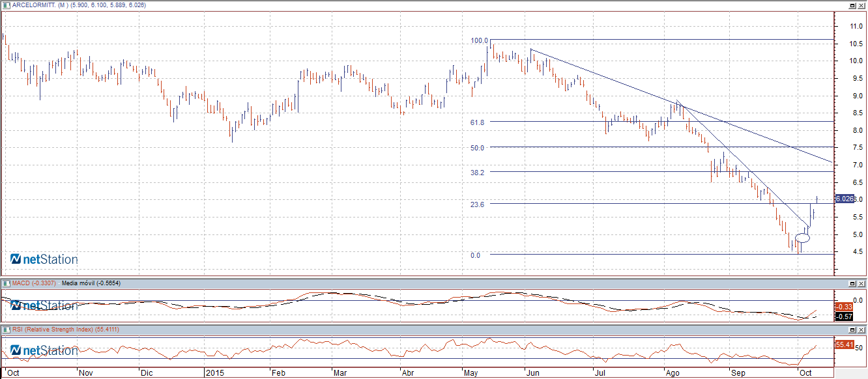This screenshot has height=379, width=868.
Task: Click the RSI panel icon
Action: 7,330
